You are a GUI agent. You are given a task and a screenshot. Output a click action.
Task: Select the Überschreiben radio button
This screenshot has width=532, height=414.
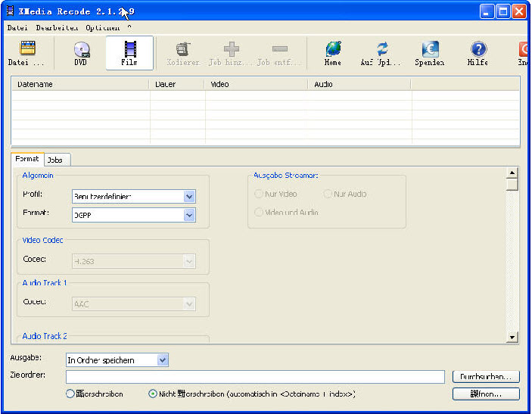pyautogui.click(x=70, y=394)
